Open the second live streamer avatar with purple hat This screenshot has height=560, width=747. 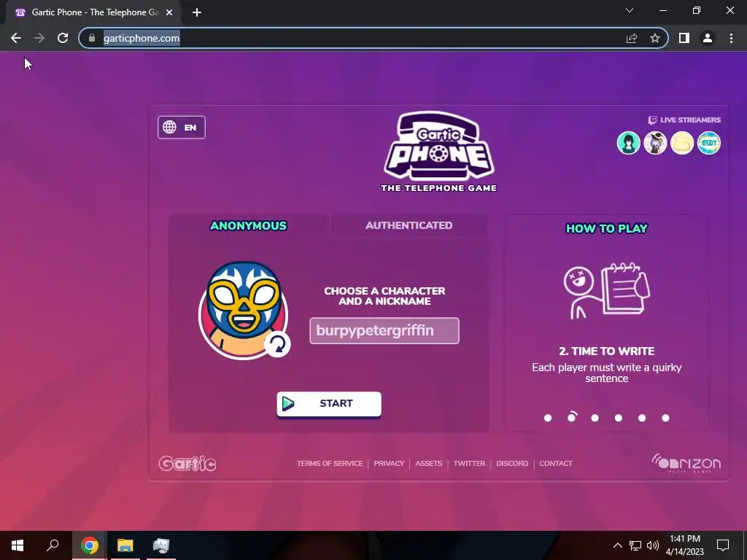655,143
